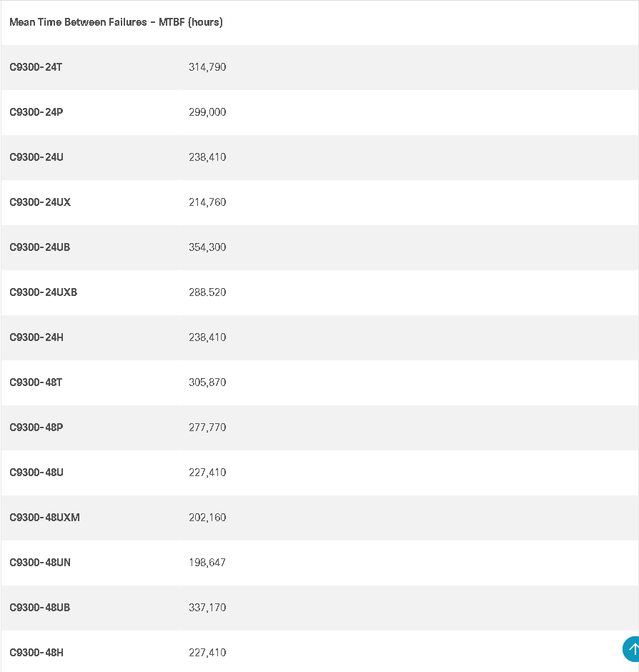Click the C9300-48UXM row label
The height and width of the screenshot is (672, 639).
44,518
